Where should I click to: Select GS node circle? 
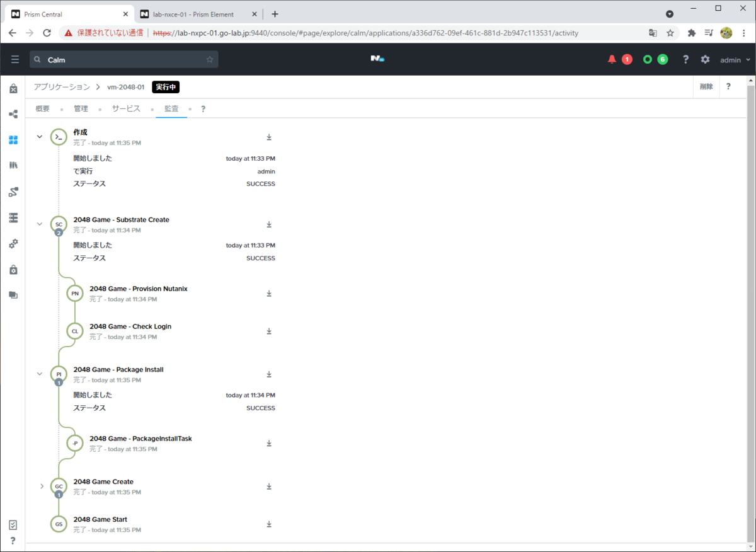(x=59, y=524)
